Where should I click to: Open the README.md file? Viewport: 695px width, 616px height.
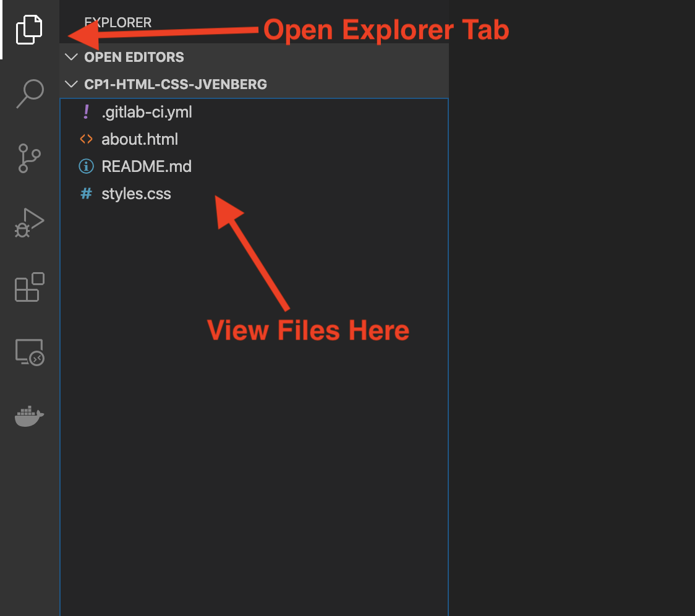(254, 166)
